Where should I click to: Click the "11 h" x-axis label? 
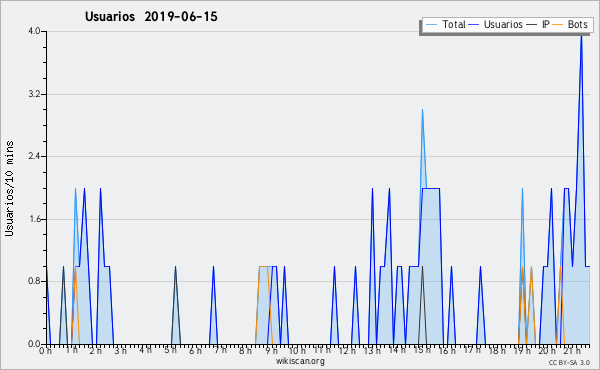click(322, 350)
